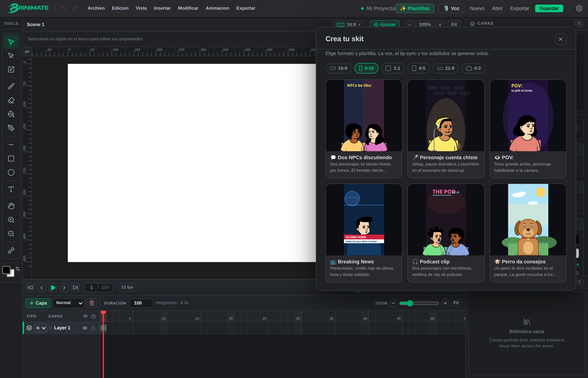Select the Rectangle tool
The height and width of the screenshot is (378, 588).
click(x=11, y=159)
